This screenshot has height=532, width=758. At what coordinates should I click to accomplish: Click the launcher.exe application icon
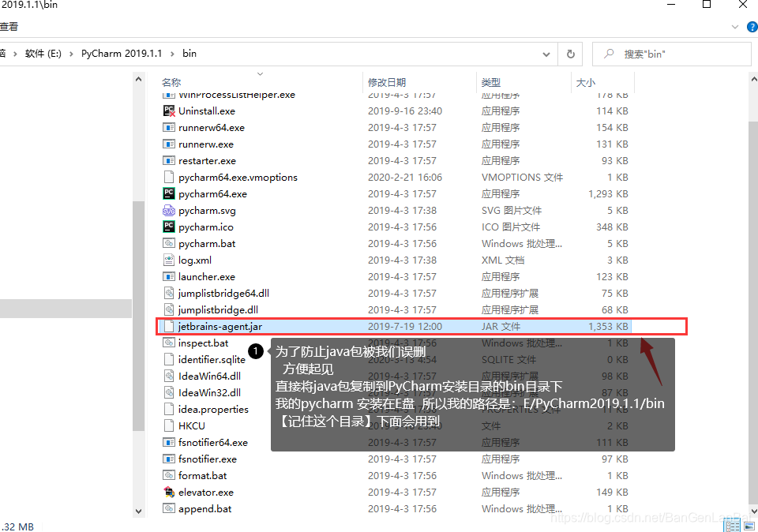tap(169, 277)
